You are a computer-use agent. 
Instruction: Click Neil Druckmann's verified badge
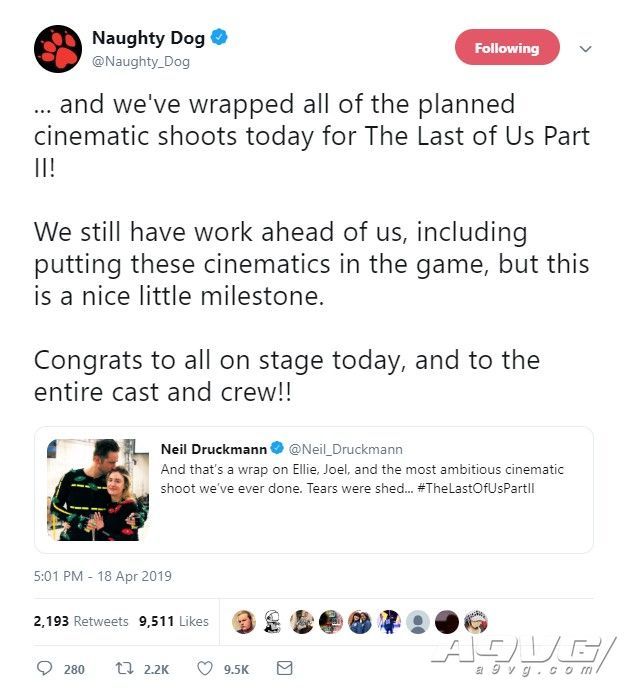[277, 448]
